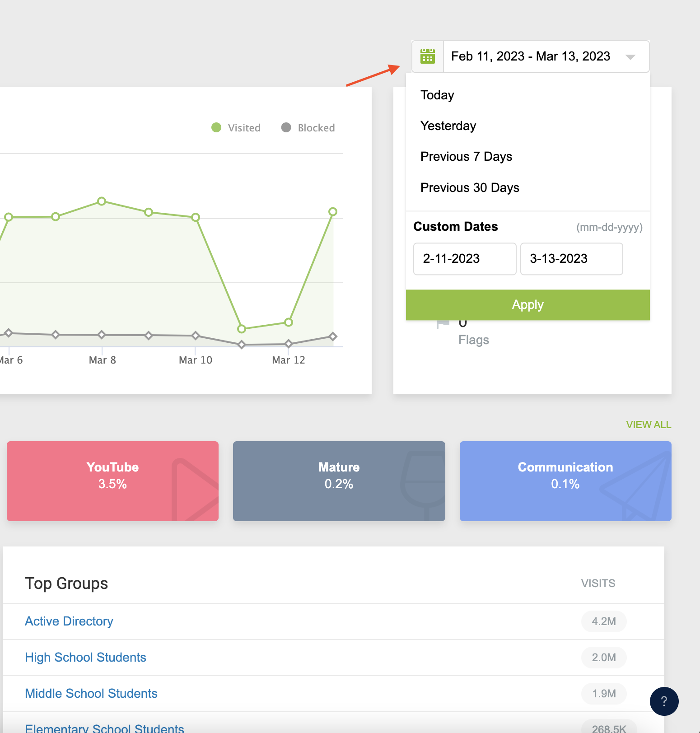Open the Communication 0.1% category card
Screen dimensions: 700x733
565,481
